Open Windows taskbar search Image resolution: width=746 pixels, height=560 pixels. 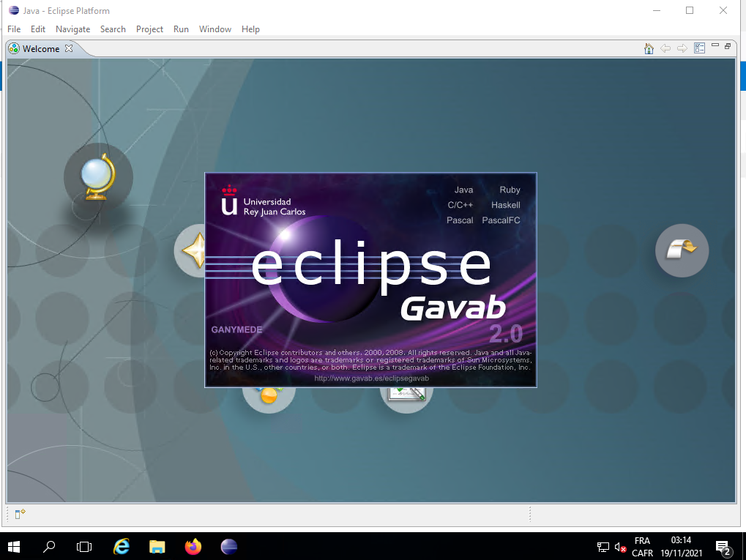point(49,547)
